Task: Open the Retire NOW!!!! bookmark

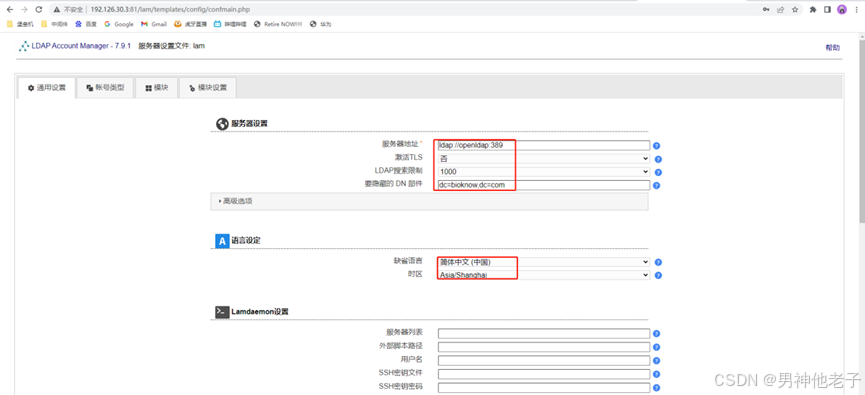Action: tap(278, 24)
